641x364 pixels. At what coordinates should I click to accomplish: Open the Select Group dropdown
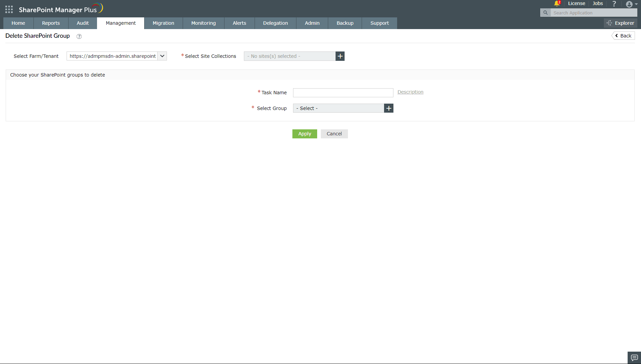[339, 108]
